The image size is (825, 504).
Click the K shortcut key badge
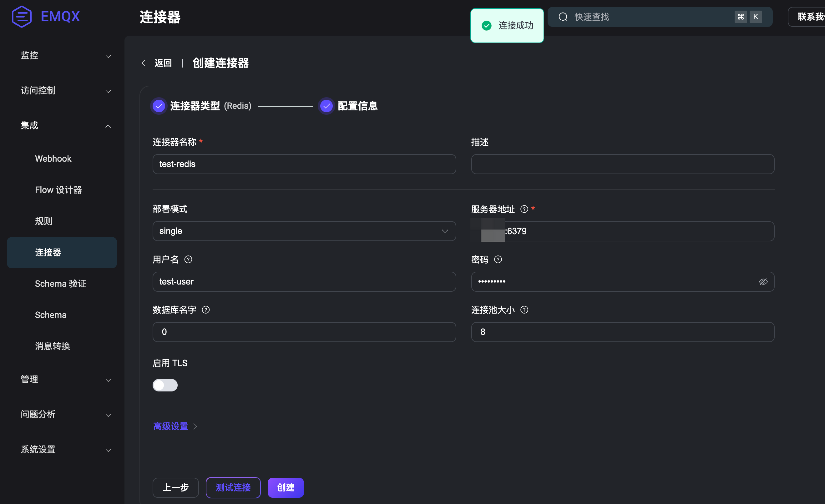756,17
